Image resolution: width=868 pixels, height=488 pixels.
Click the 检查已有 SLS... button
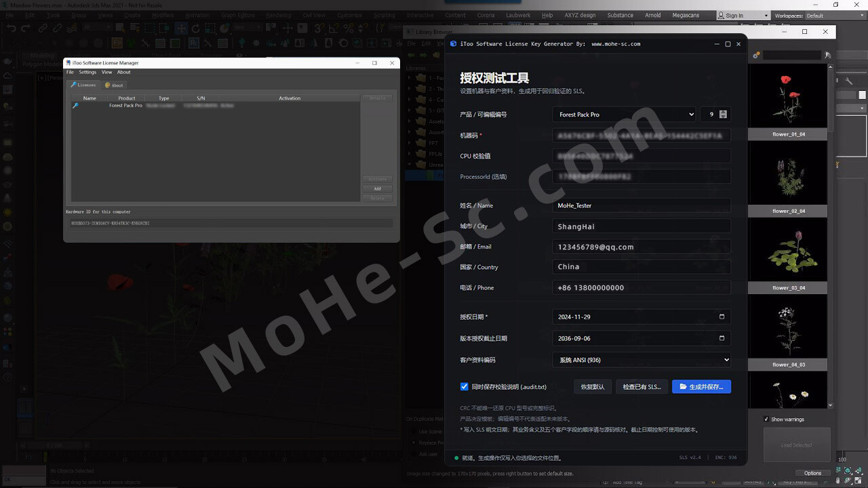(x=642, y=387)
